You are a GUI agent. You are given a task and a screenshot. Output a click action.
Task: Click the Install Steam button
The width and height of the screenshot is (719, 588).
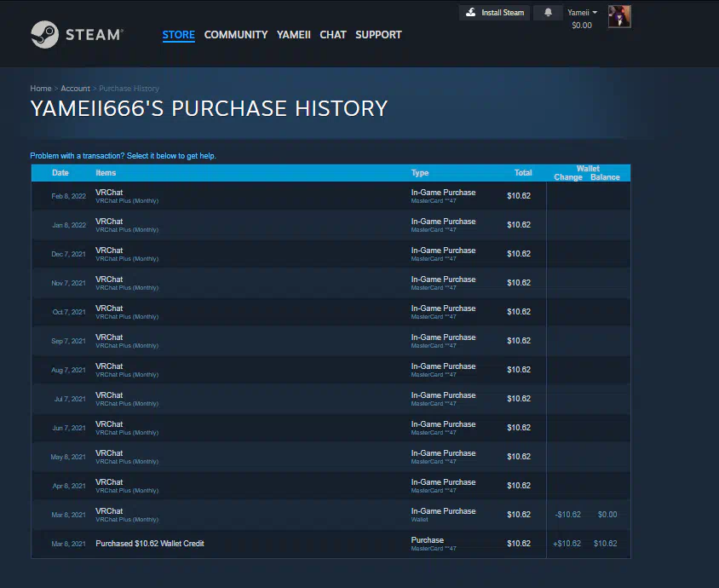click(x=495, y=13)
